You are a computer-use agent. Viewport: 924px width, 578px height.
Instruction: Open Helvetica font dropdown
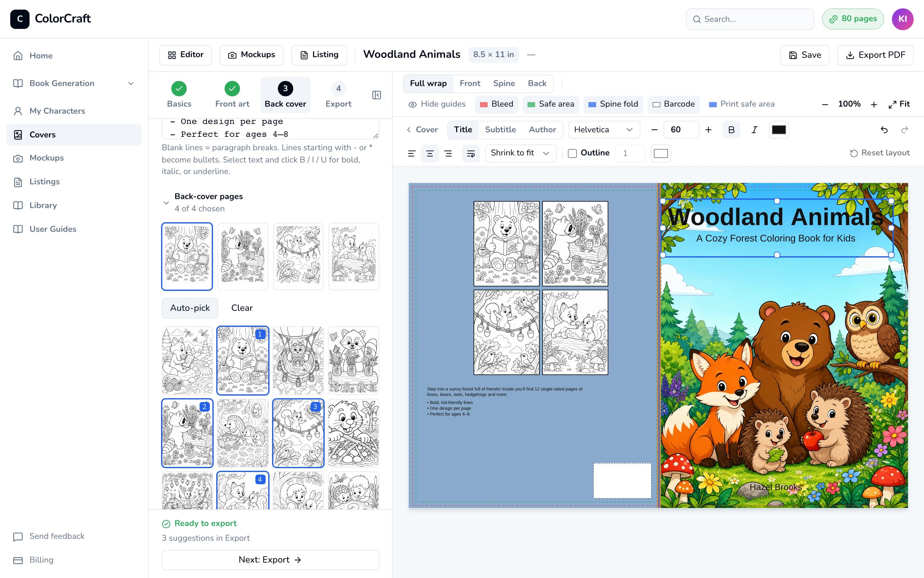[x=604, y=130]
